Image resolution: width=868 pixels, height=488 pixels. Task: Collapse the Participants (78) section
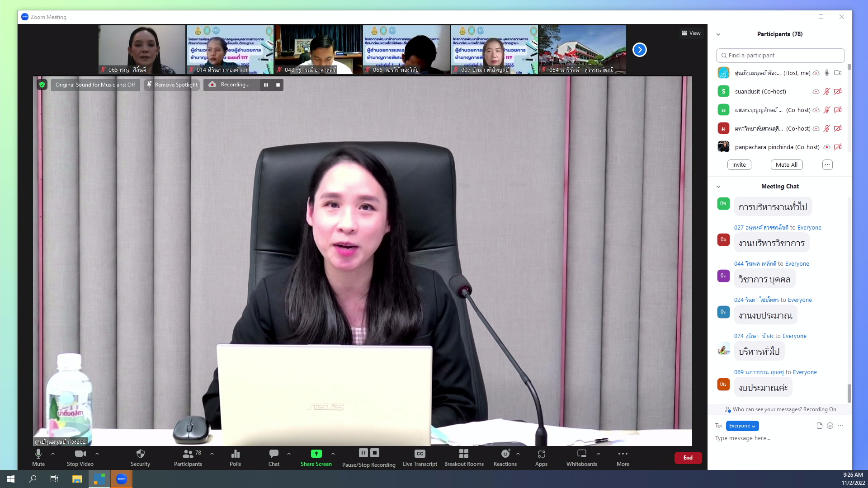718,34
